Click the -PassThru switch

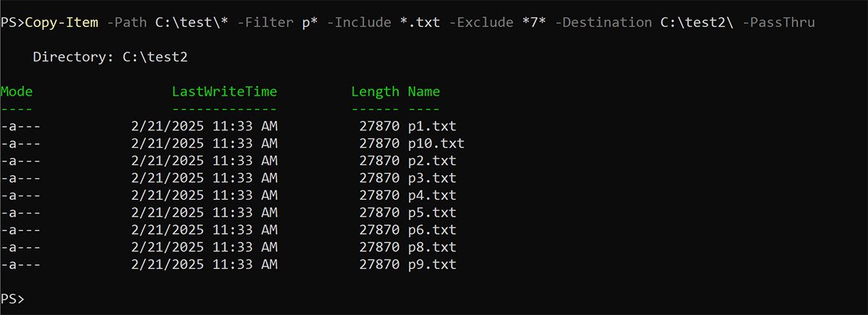(778, 22)
